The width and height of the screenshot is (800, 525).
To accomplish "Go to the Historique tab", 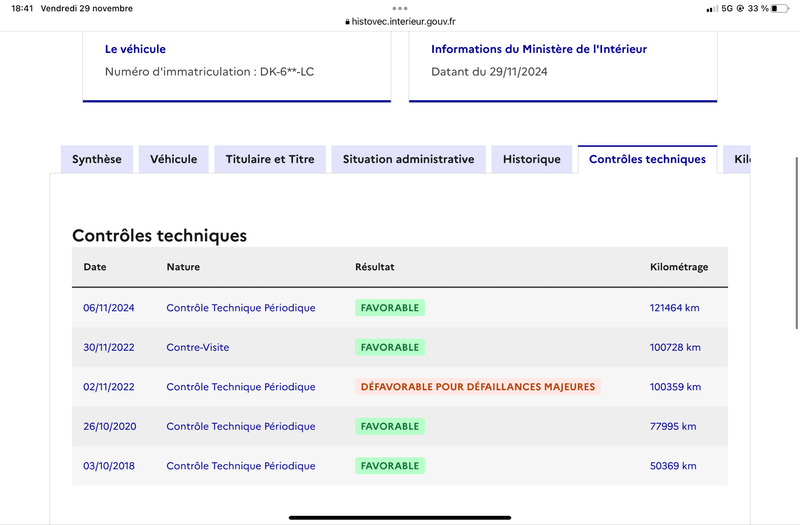I will [x=532, y=159].
